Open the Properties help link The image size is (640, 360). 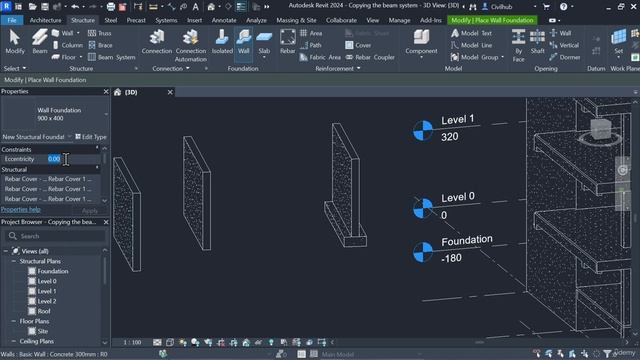(21, 209)
